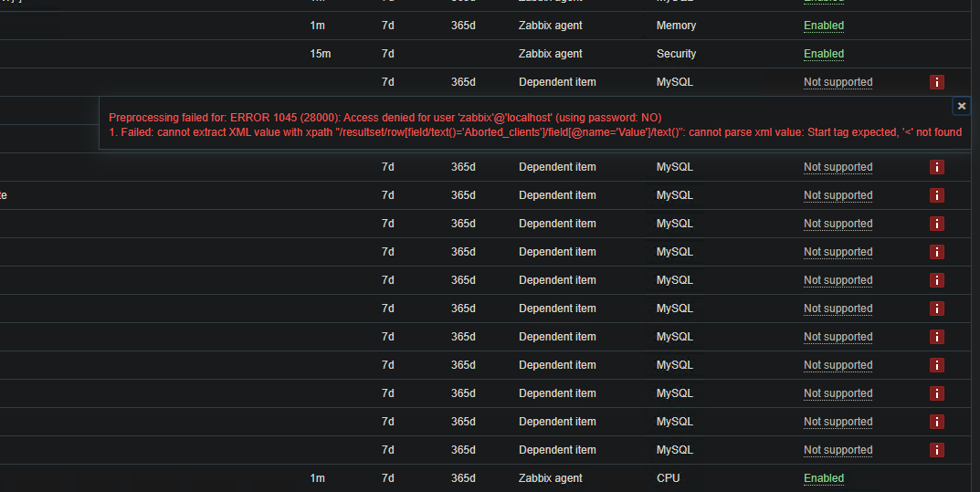Click info icon in third-to-last MySQL dependent row
980x492 pixels.
tap(936, 393)
